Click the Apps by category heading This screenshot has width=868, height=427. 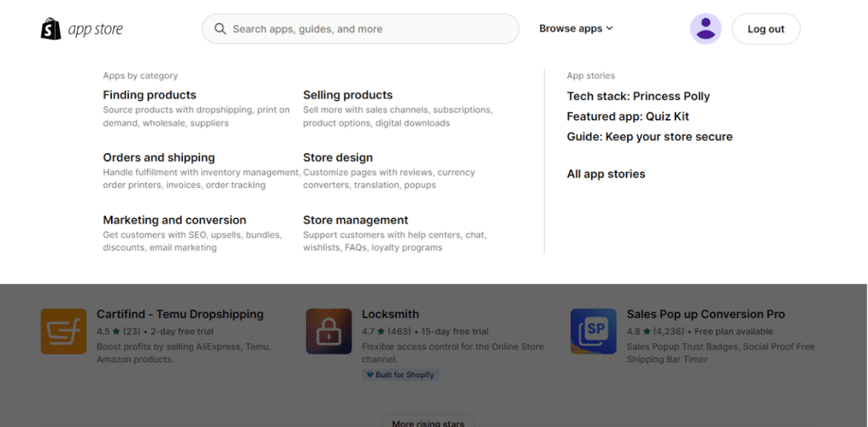[141, 75]
